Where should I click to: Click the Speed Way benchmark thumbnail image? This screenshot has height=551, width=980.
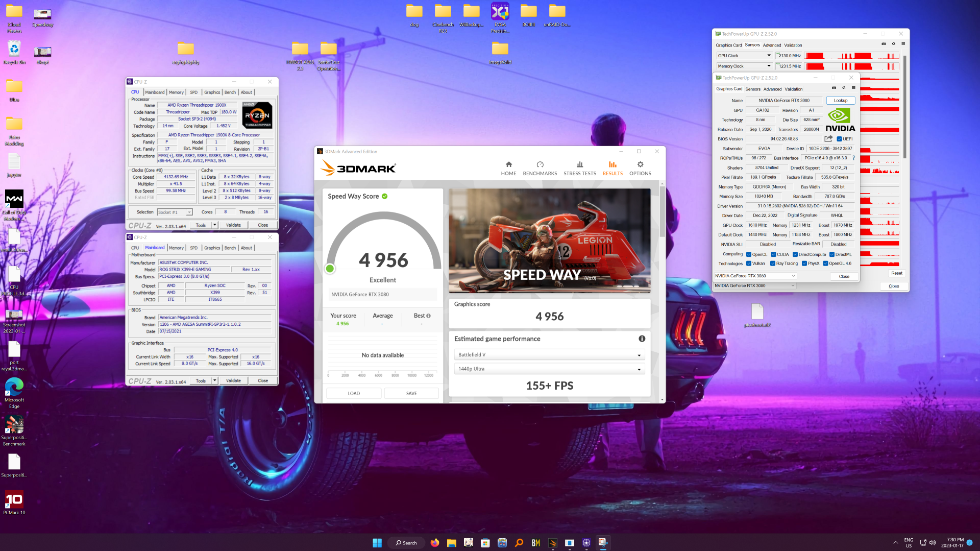pyautogui.click(x=549, y=241)
